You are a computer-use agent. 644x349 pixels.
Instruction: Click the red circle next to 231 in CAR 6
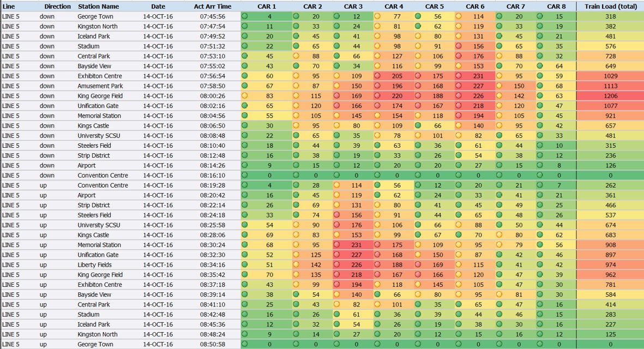pos(459,76)
